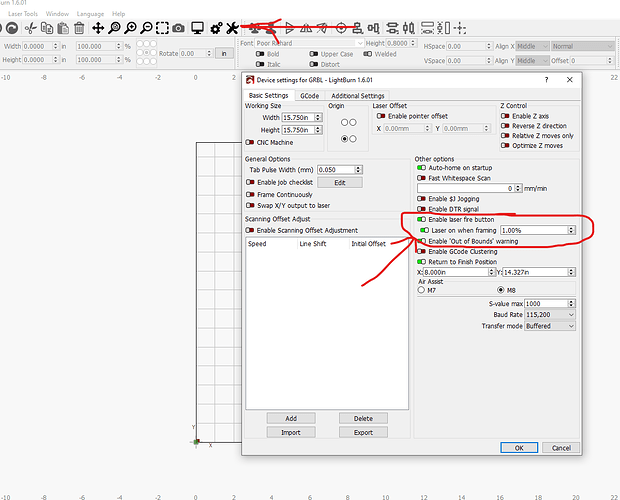The width and height of the screenshot is (620, 500).
Task: Open the Language menu
Action: pyautogui.click(x=90, y=14)
